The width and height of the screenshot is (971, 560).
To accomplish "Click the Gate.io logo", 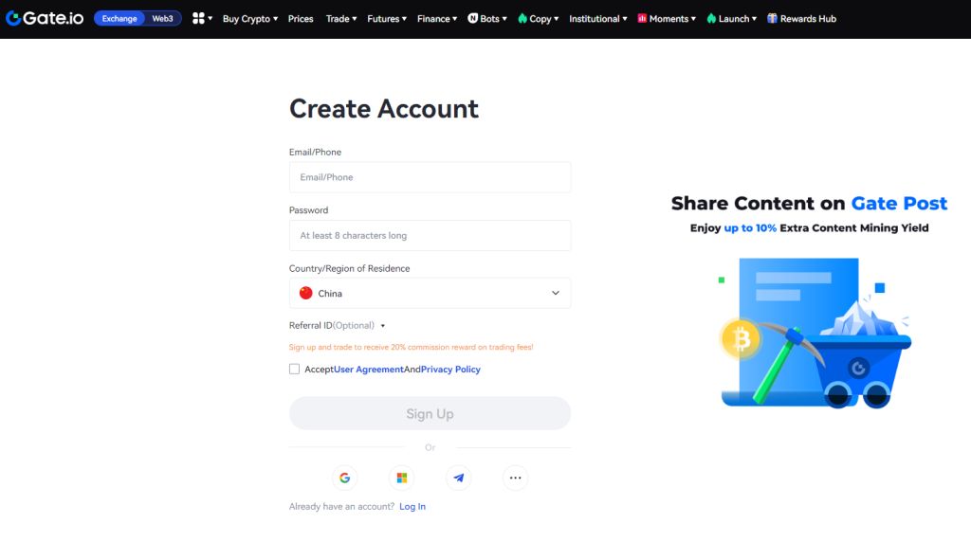I will click(x=45, y=18).
